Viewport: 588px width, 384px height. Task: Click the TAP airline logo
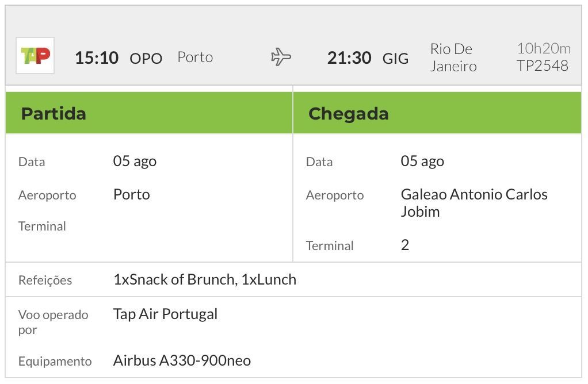tap(35, 55)
